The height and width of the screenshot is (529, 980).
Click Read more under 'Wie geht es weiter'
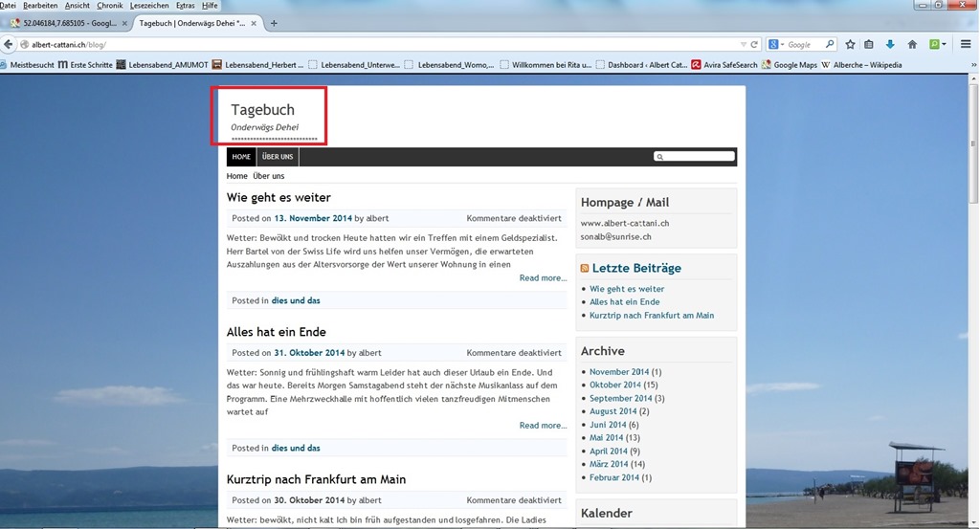click(543, 278)
